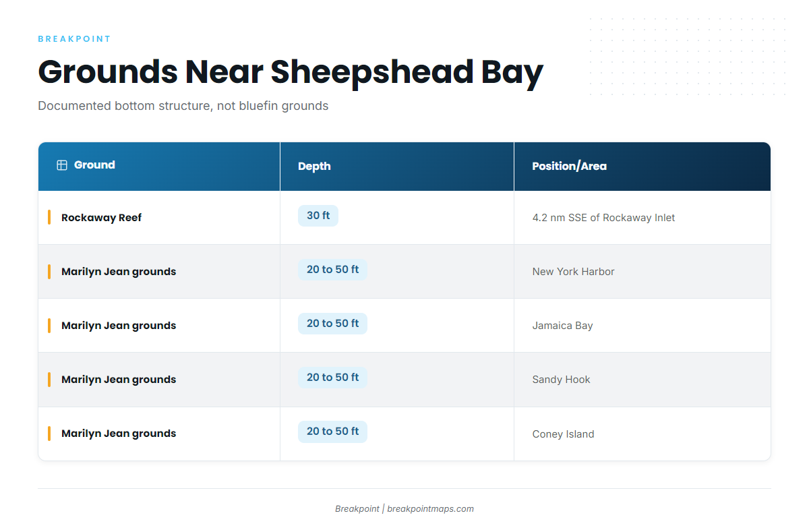
Task: Open the breakpointmaps.com footer link
Action: coord(430,509)
